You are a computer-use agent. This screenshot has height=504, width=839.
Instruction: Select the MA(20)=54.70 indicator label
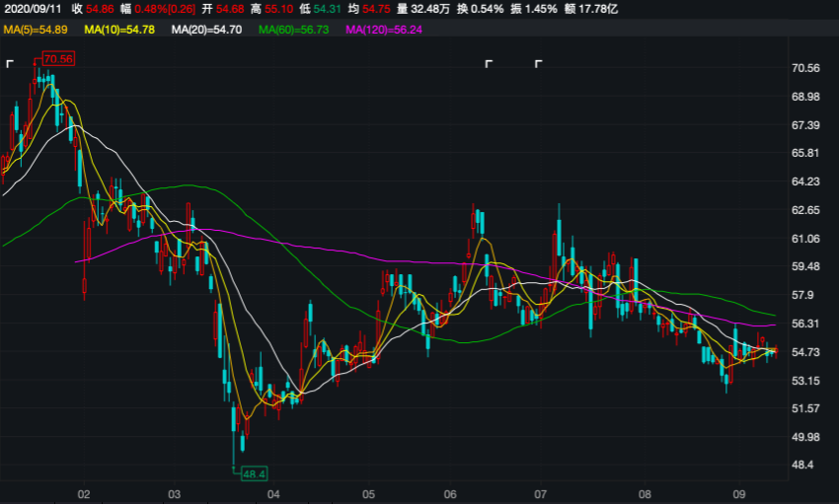(206, 30)
